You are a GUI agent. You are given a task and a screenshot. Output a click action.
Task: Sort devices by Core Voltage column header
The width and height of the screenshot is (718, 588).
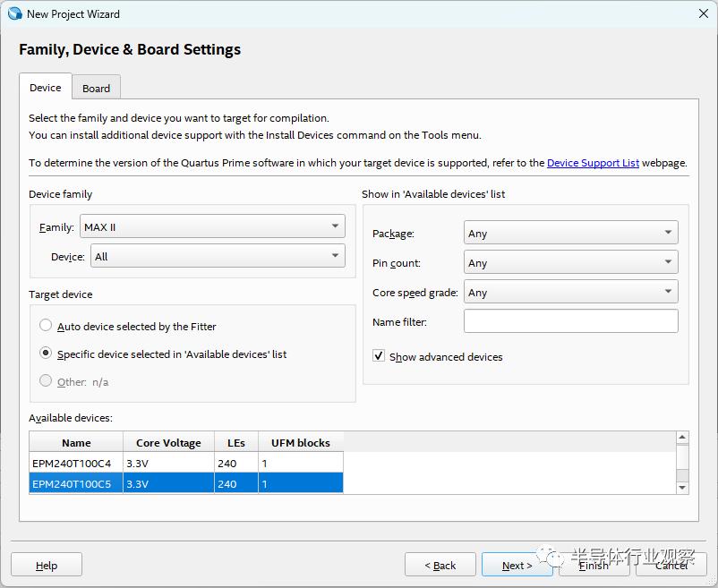[168, 442]
